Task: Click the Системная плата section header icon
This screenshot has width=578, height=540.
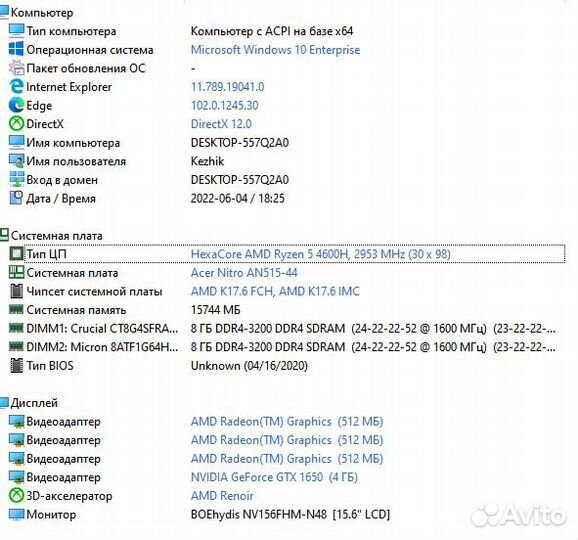Action: (4, 235)
